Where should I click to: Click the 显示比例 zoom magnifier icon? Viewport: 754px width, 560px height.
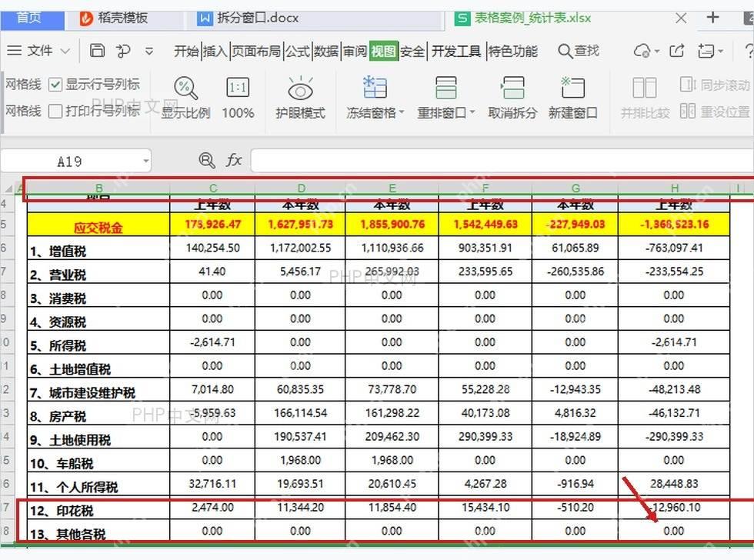185,88
